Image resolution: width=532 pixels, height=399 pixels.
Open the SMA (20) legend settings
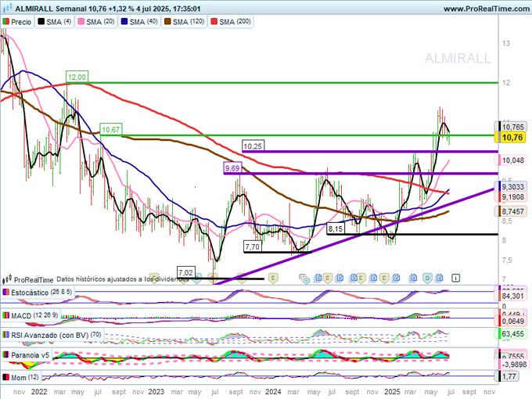[96, 22]
